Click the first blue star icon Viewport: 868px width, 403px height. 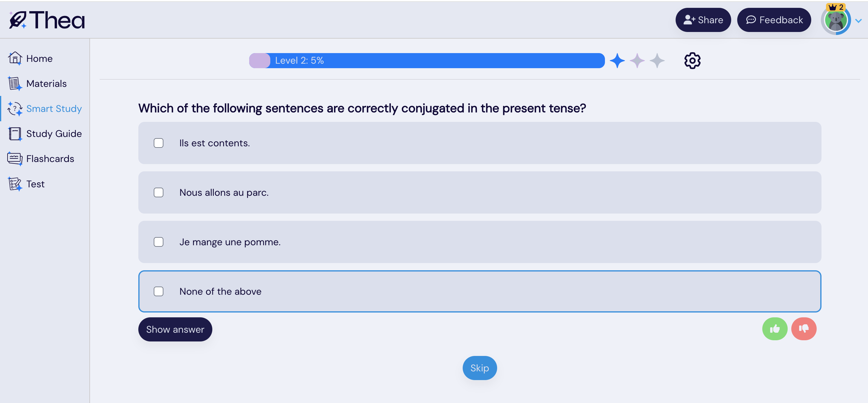[617, 61]
